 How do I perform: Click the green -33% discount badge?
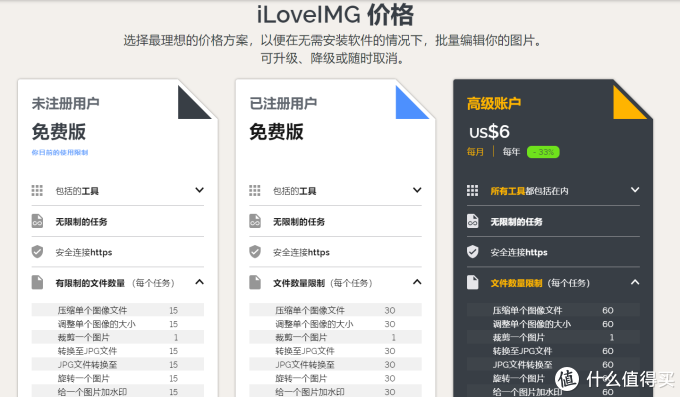click(x=543, y=152)
